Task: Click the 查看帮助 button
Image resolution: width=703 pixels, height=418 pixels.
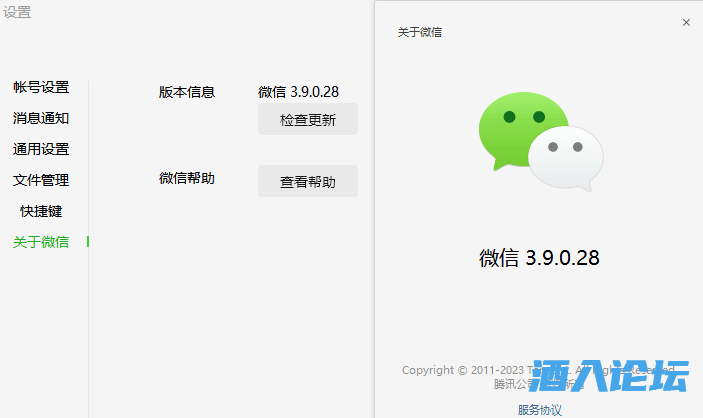Action: pos(308,181)
